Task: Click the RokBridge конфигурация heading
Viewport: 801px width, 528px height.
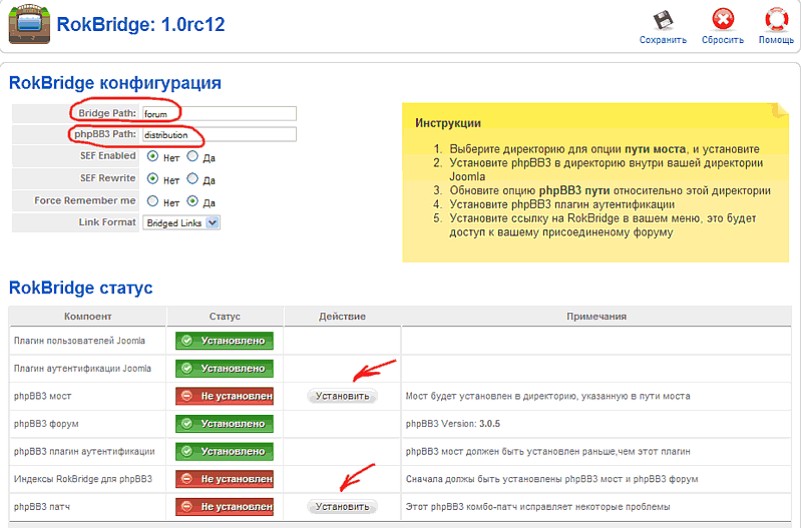Action: point(115,83)
